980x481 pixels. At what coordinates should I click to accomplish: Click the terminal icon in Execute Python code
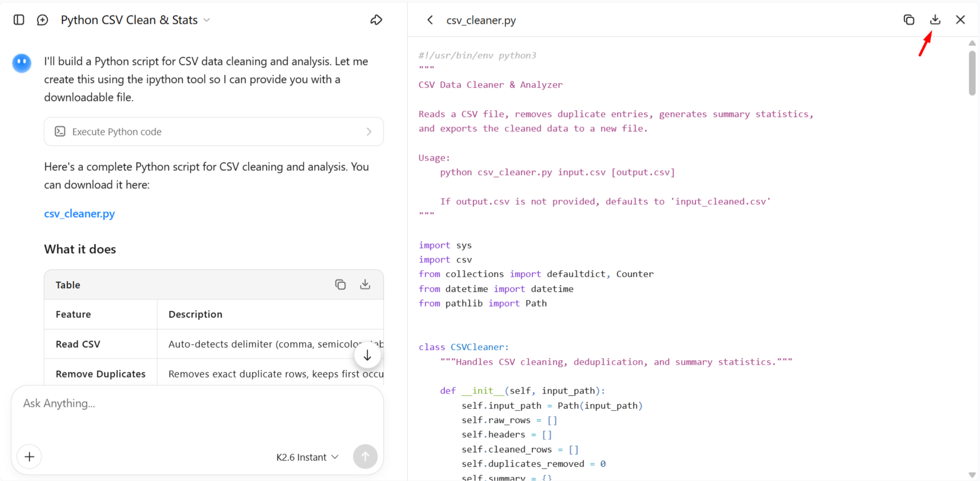(60, 132)
